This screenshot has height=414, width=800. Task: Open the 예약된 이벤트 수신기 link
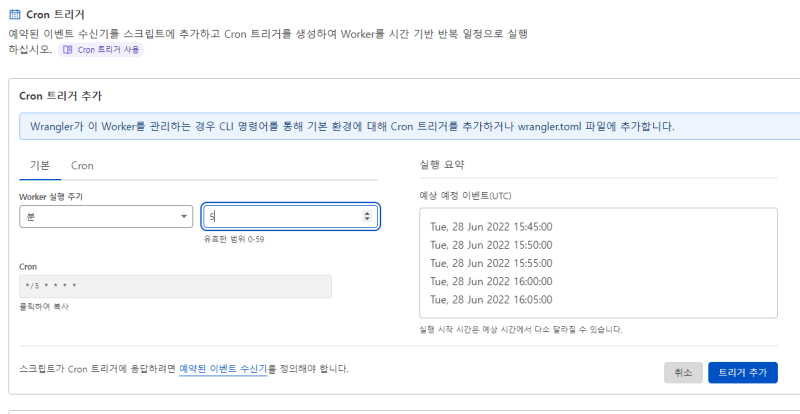[x=222, y=369]
